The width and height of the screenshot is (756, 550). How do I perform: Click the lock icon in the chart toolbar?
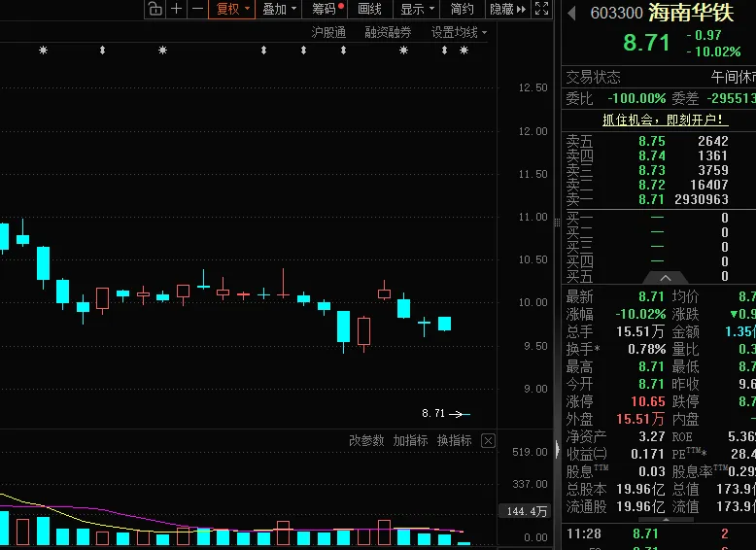155,9
